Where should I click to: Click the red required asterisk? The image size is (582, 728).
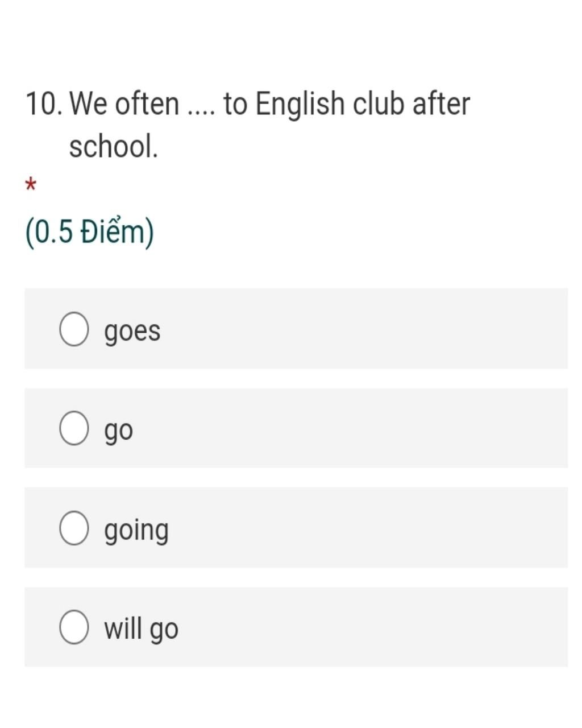coord(31,185)
